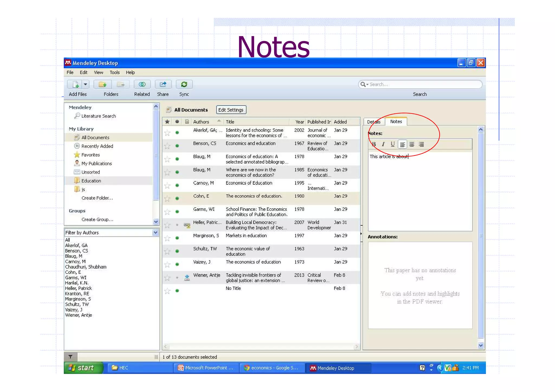555x392 pixels.
Task: Click the Share toolbar icon
Action: 163,85
